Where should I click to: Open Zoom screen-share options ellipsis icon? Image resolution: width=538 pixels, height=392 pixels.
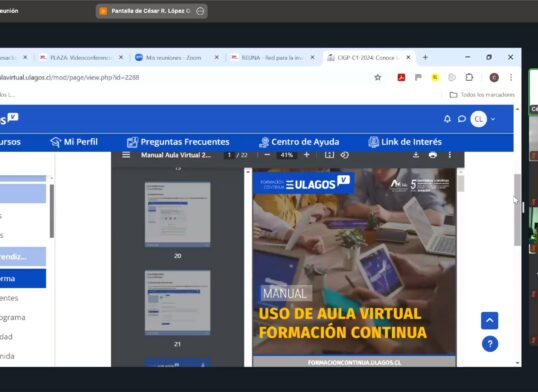200,11
